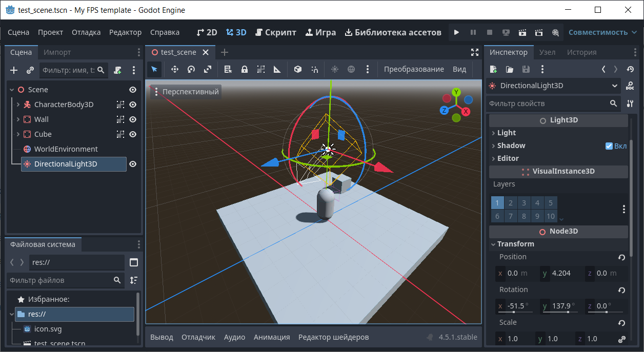Image resolution: width=644 pixels, height=352 pixels.
Task: Click the add new node plus icon
Action: pyautogui.click(x=14, y=70)
